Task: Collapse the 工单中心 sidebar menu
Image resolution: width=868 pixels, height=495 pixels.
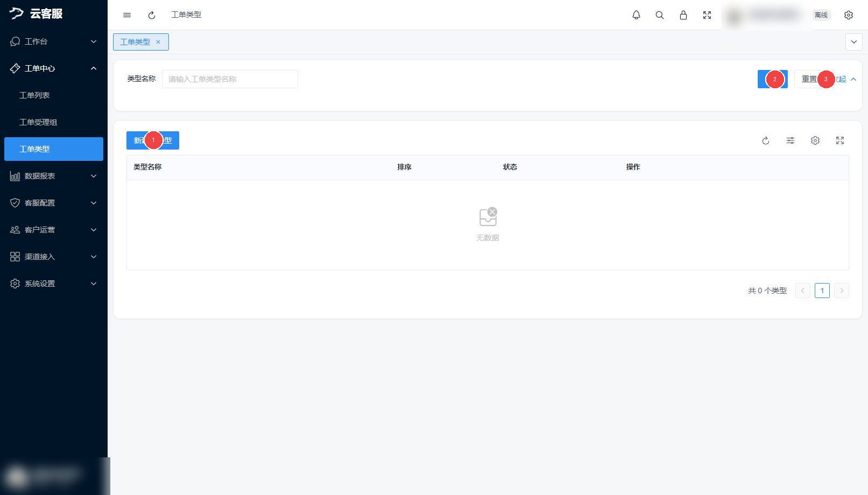Action: click(x=54, y=68)
